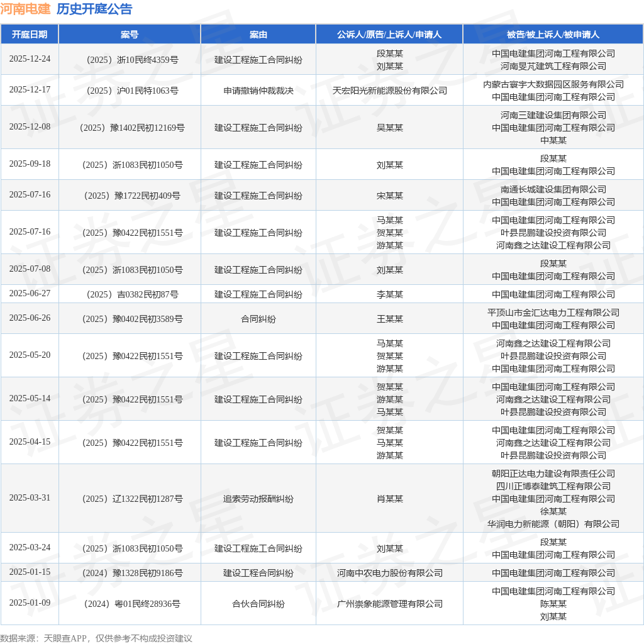Click the 河南电建 title text
The width and height of the screenshot is (644, 644).
coord(25,9)
